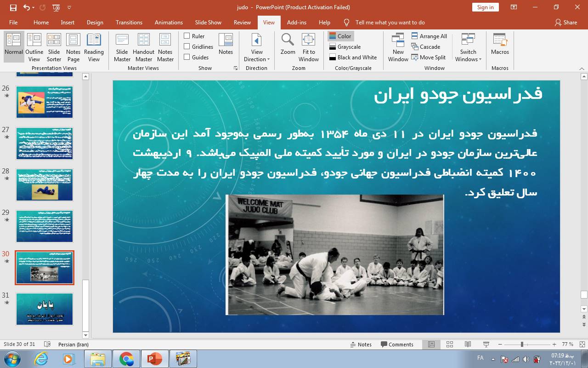This screenshot has width=588, height=368.
Task: Click the Sign in button
Action: click(485, 7)
